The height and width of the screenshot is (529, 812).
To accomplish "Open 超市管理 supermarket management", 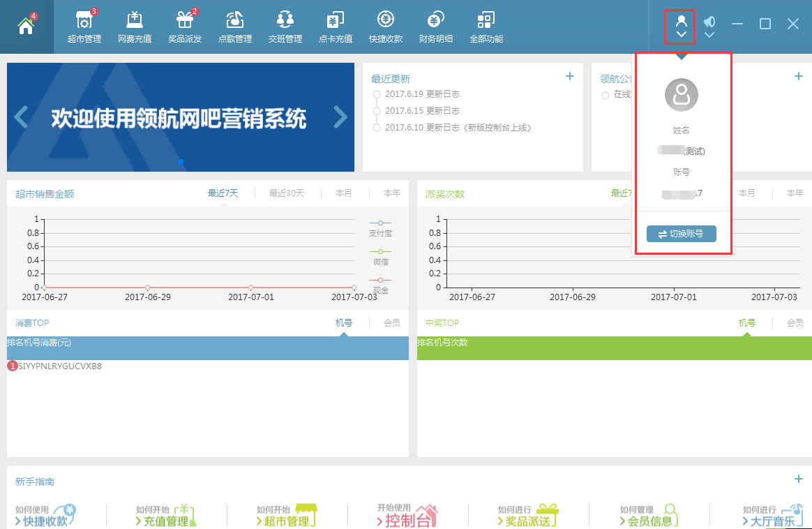I will pyautogui.click(x=84, y=27).
